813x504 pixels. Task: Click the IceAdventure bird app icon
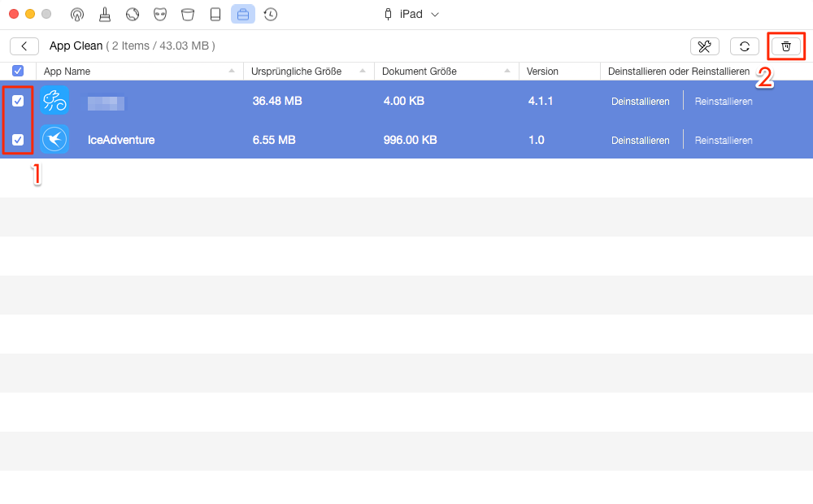[54, 139]
